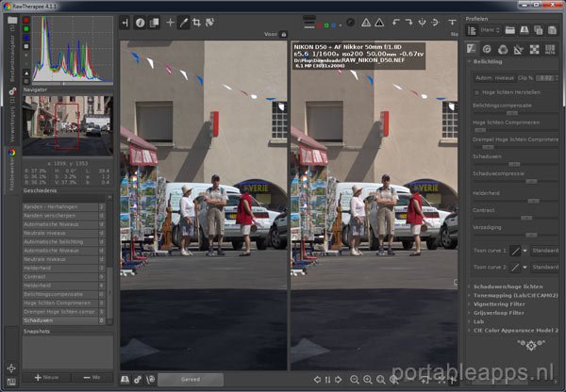Open file browser folder icon
This screenshot has width=566, height=392.
12,20
